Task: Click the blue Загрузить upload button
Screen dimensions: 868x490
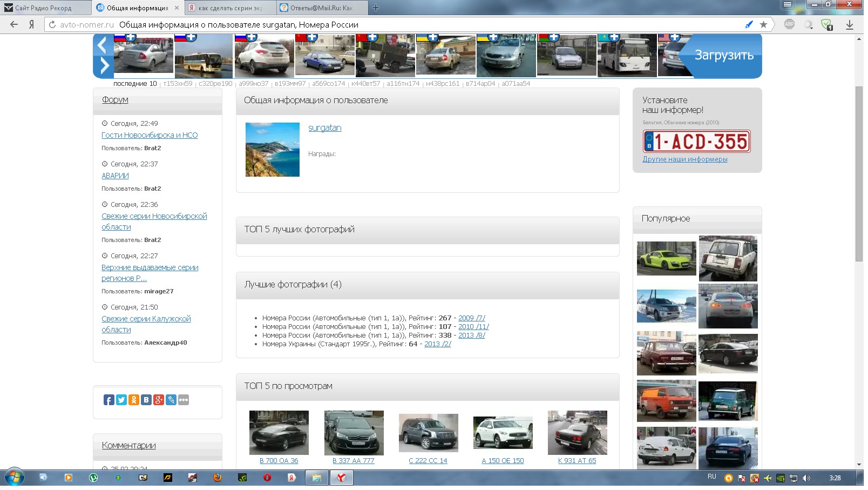Action: point(723,55)
